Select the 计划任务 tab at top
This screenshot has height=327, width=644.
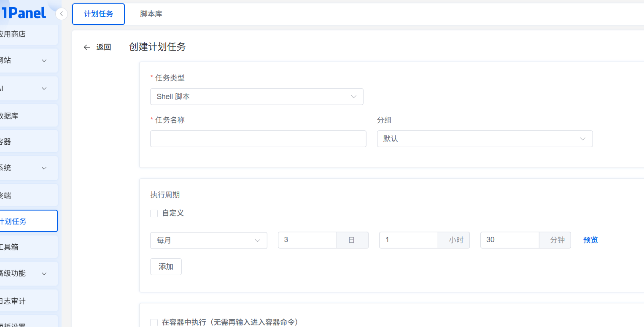[x=99, y=14]
